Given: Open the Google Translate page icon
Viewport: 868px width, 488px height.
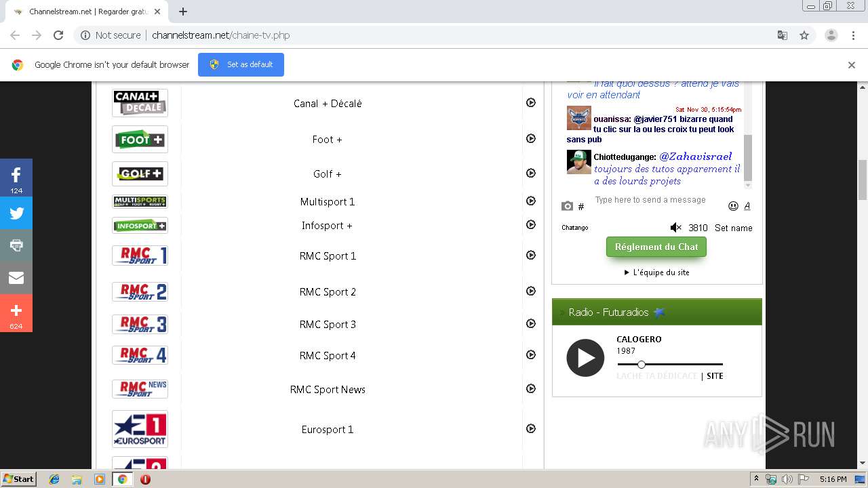Looking at the screenshot, I should pyautogui.click(x=783, y=35).
